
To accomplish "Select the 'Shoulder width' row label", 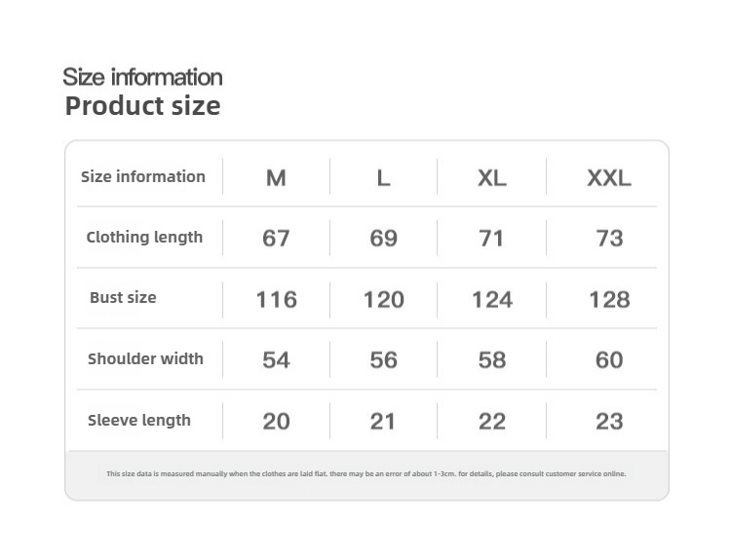I will (145, 358).
